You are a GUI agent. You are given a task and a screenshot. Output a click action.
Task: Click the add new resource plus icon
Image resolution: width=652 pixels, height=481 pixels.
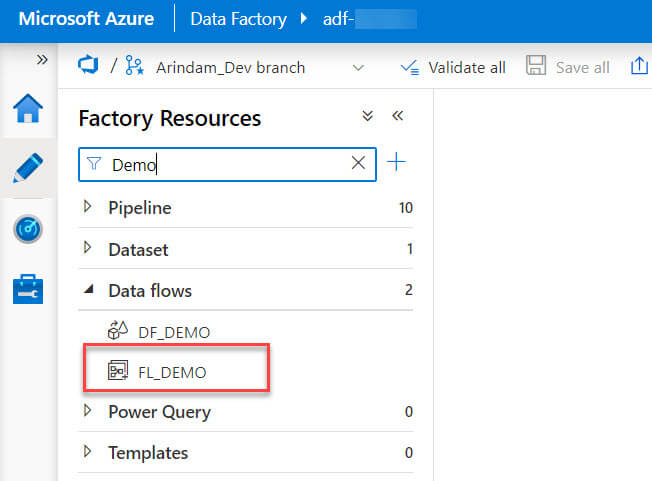(x=397, y=163)
